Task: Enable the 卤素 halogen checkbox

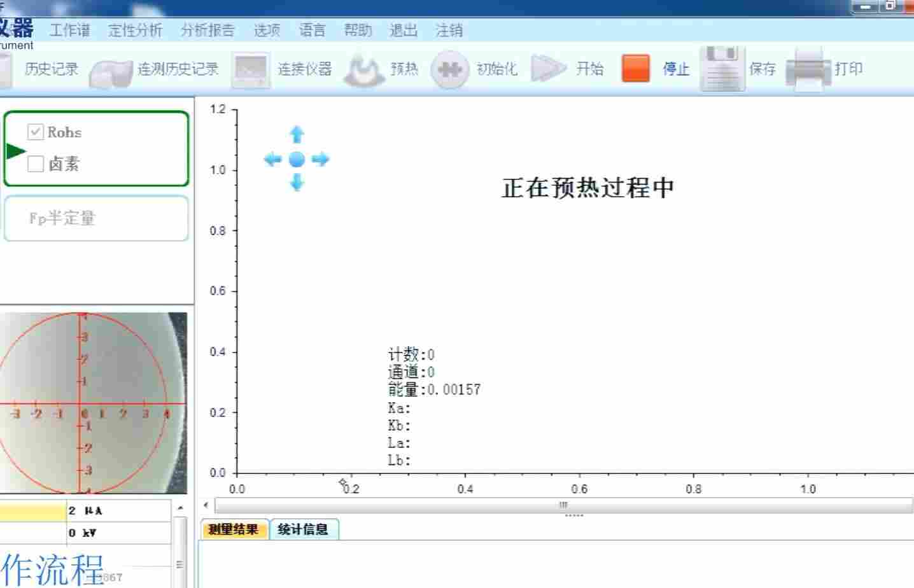Action: coord(36,164)
